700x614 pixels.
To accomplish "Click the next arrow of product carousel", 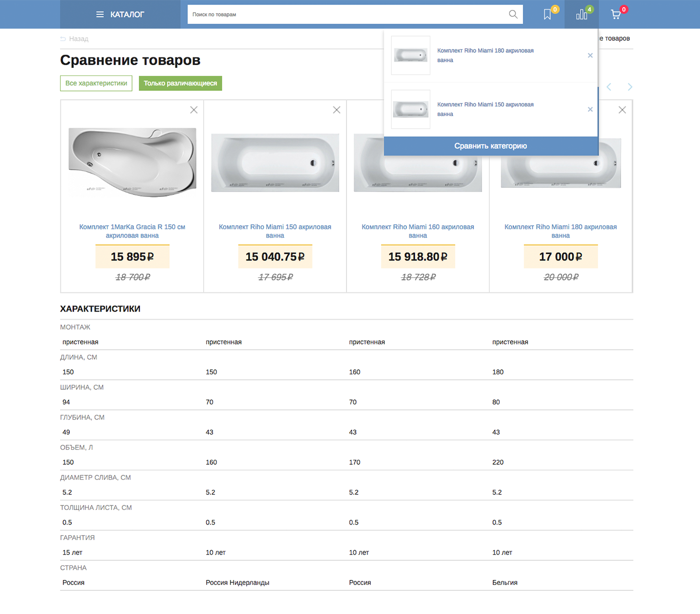I will 630,87.
